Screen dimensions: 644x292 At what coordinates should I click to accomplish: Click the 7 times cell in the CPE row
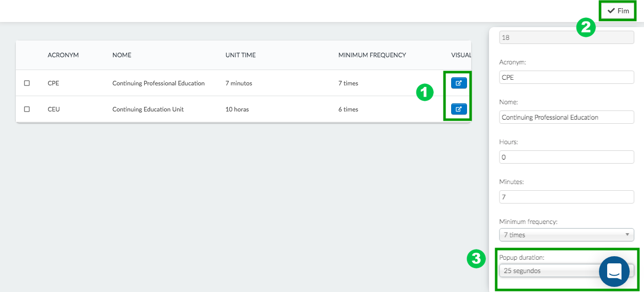click(348, 83)
